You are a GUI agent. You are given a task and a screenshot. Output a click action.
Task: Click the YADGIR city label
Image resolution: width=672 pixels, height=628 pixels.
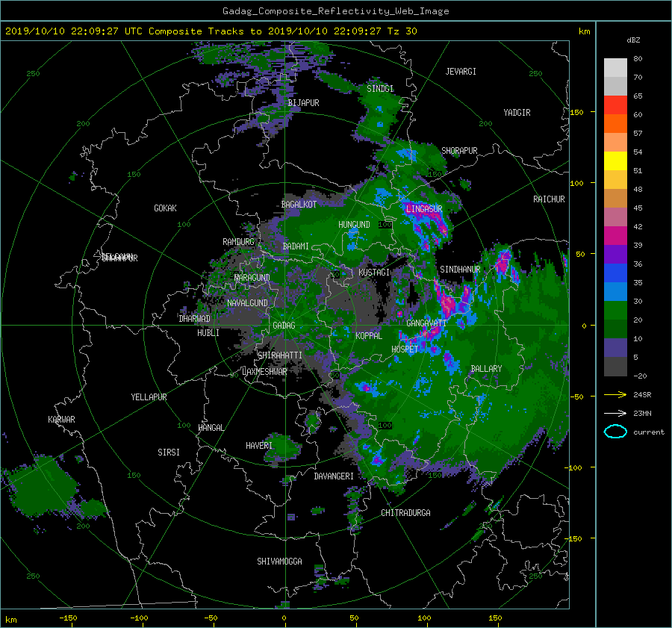pyautogui.click(x=517, y=113)
